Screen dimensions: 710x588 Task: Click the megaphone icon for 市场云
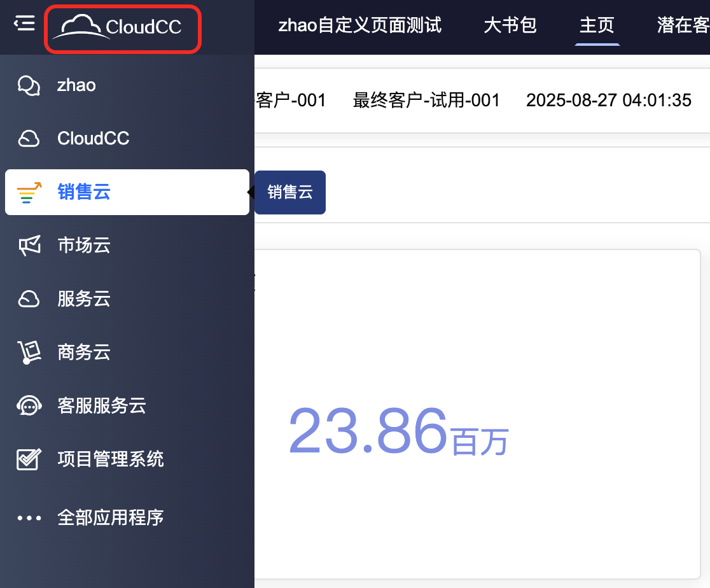(x=29, y=245)
